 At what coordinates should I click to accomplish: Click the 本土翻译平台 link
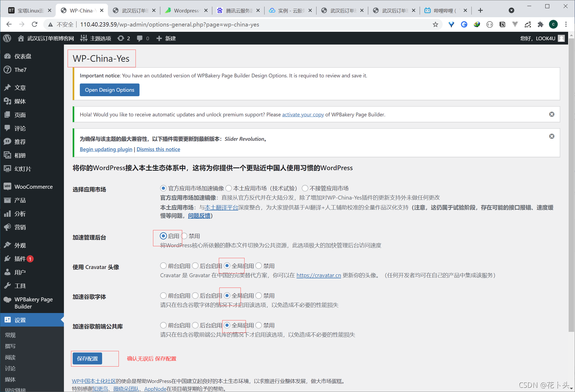coord(221,207)
